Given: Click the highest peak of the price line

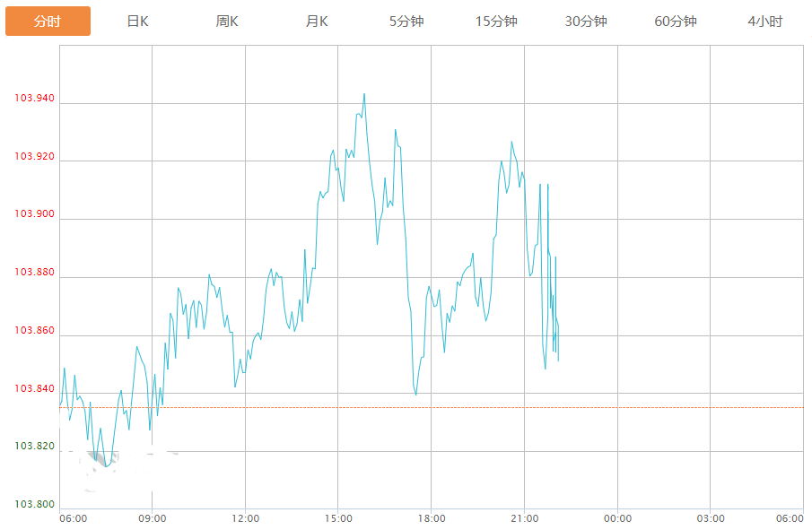Looking at the screenshot, I should [363, 94].
